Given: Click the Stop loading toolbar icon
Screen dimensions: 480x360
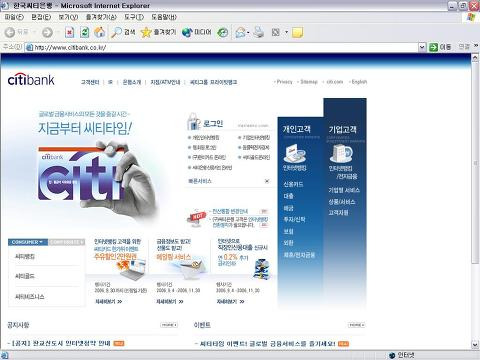Looking at the screenshot, I should 69,32.
